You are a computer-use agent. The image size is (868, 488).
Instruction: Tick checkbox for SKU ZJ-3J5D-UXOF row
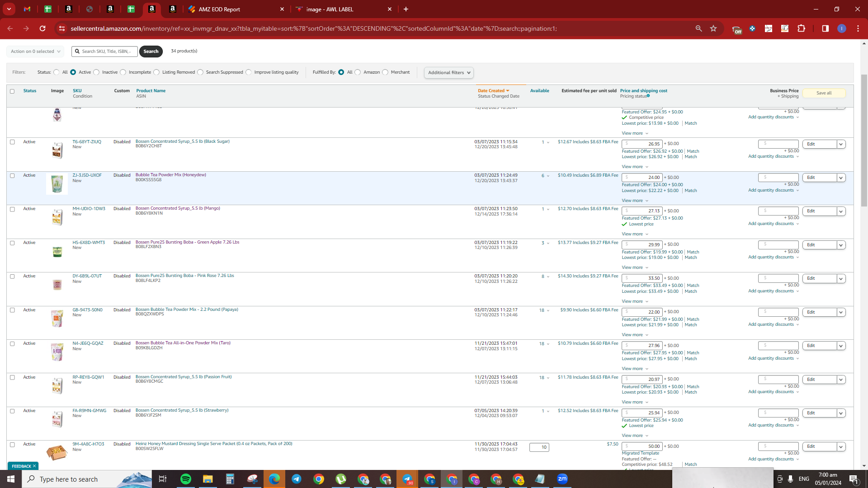coord(12,176)
